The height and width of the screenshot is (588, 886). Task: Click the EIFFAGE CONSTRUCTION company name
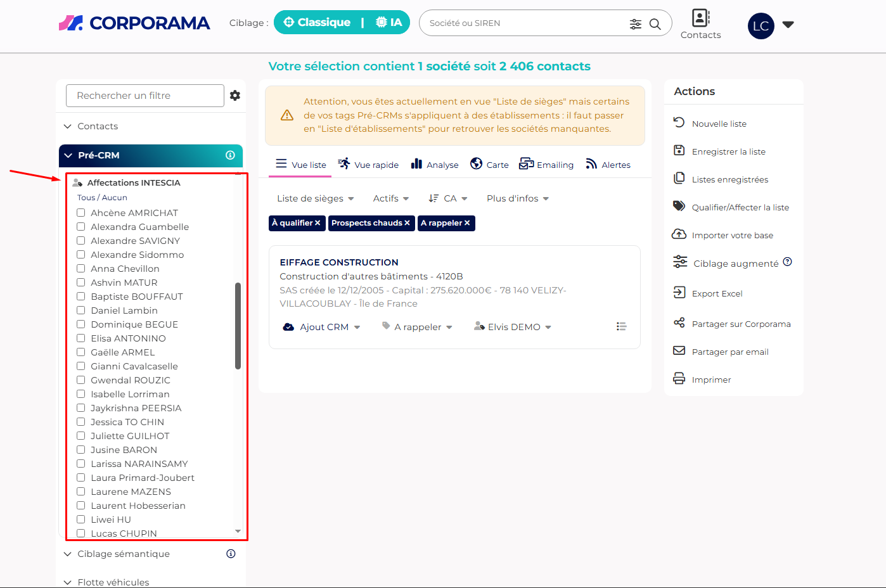click(x=339, y=262)
